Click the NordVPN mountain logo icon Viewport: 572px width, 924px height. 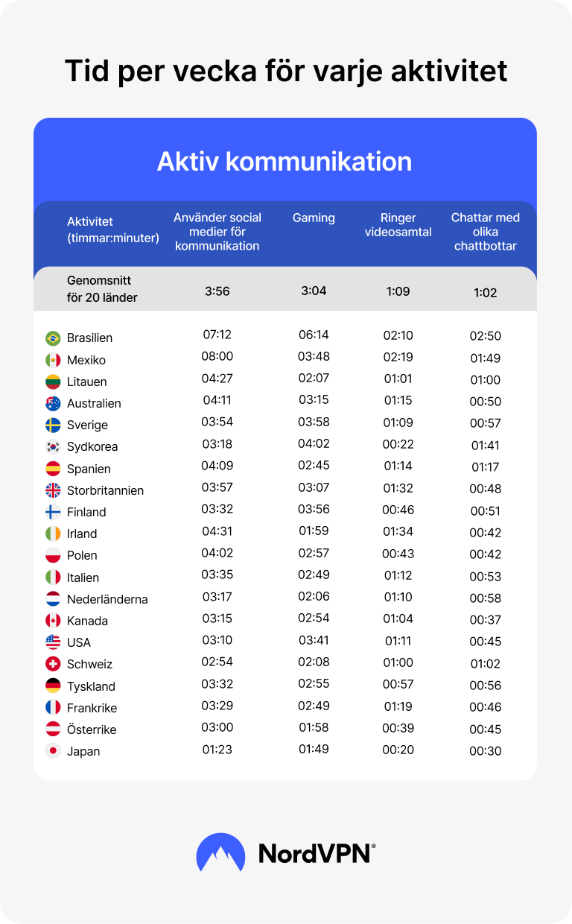click(220, 852)
